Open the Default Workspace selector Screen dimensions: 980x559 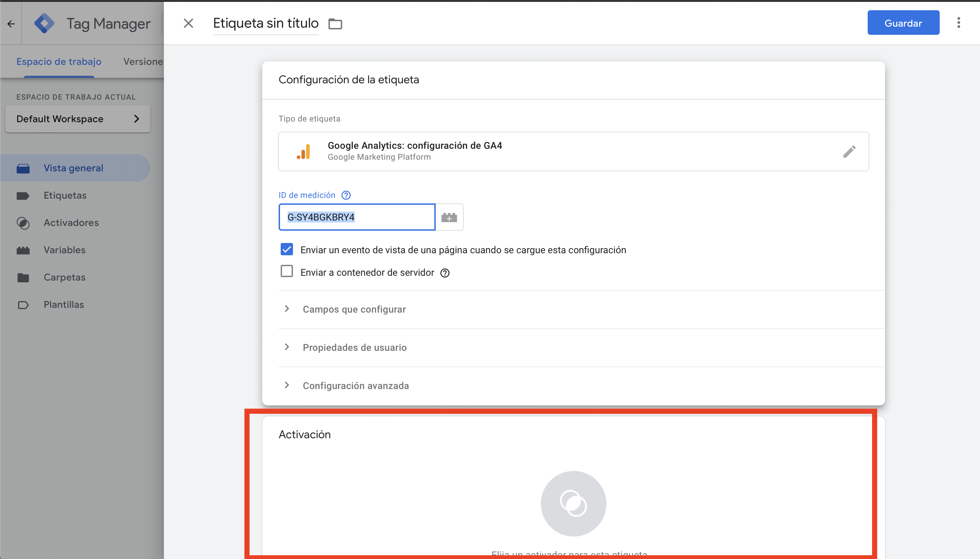(78, 119)
